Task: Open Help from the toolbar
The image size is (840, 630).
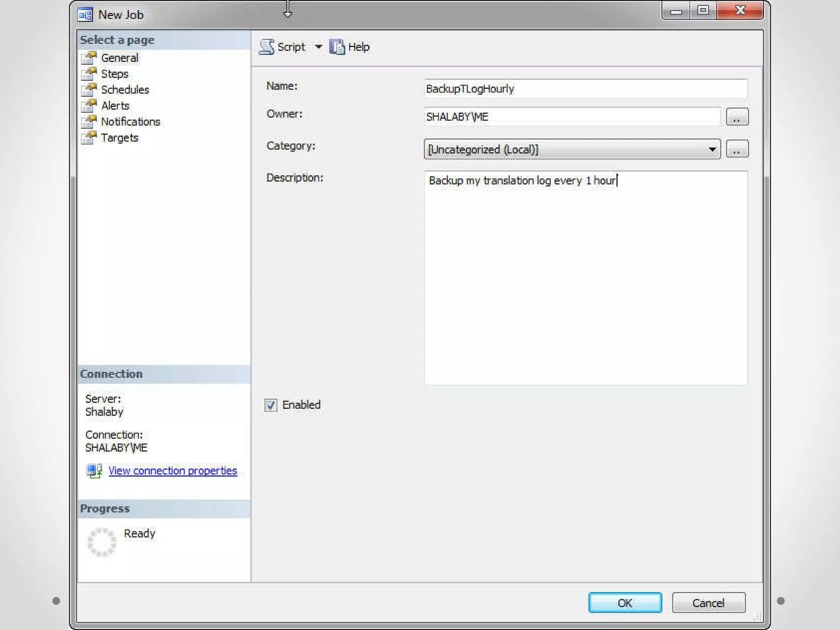Action: pyautogui.click(x=350, y=47)
